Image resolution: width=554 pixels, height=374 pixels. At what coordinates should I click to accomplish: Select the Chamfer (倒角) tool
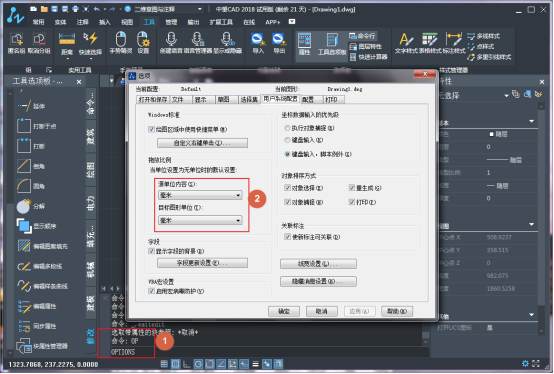[x=31, y=166]
